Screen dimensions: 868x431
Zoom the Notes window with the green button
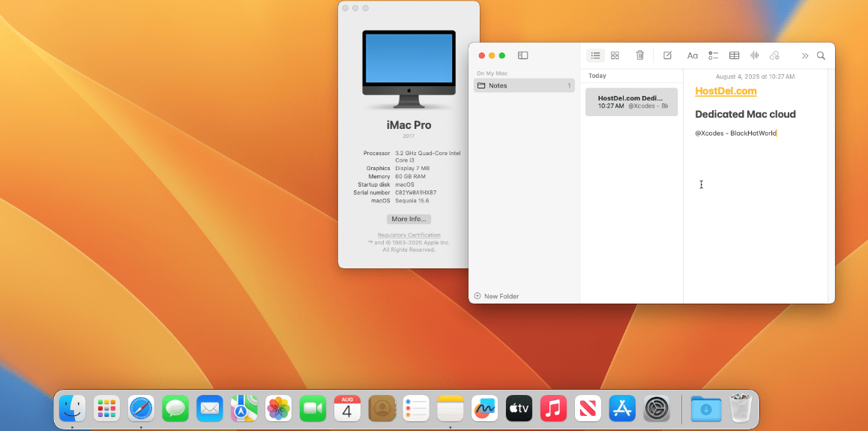(502, 55)
